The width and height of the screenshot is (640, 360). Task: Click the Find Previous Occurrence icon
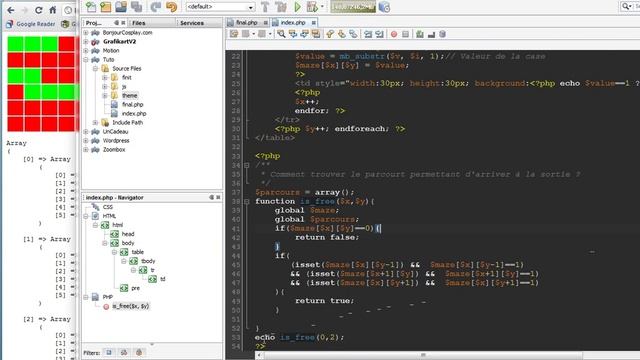tap(293, 34)
